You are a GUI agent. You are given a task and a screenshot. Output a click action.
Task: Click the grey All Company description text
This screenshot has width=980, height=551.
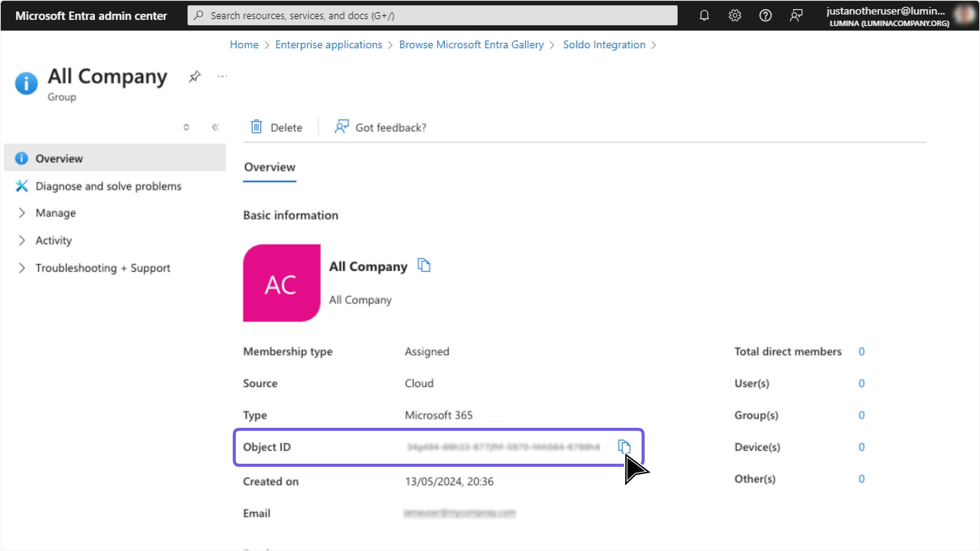click(360, 300)
